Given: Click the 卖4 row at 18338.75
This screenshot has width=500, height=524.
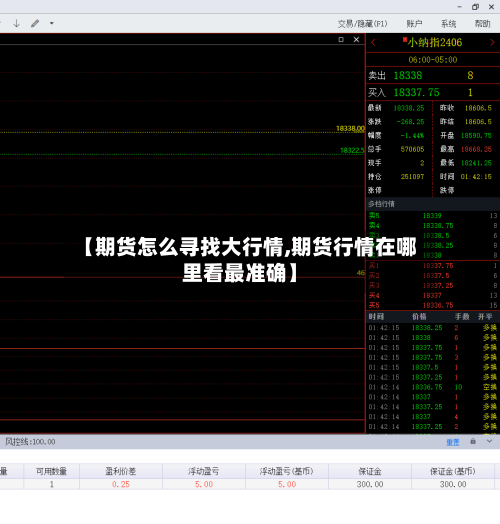Looking at the screenshot, I should click(433, 226).
